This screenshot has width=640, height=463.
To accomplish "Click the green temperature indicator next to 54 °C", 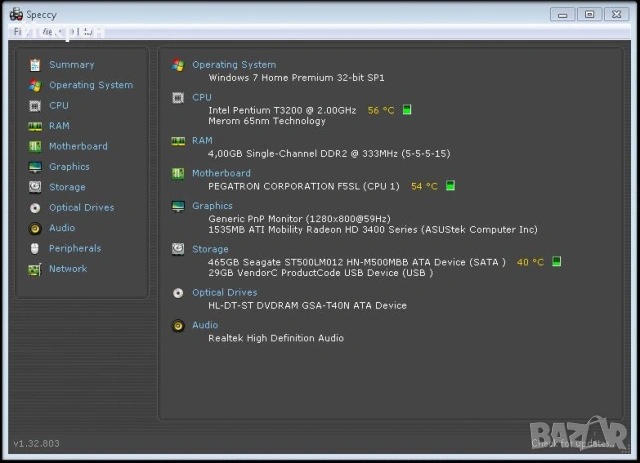I will 450,186.
